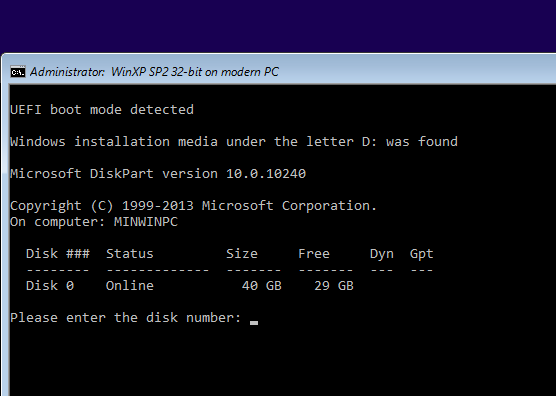
Task: Click the 'Size' column header
Action: point(242,254)
